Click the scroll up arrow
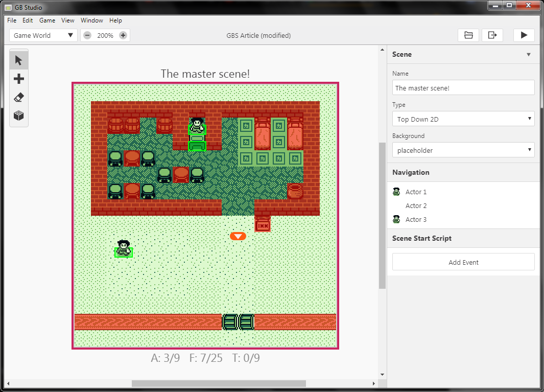Viewport: 544px width, 392px height. pyautogui.click(x=382, y=50)
